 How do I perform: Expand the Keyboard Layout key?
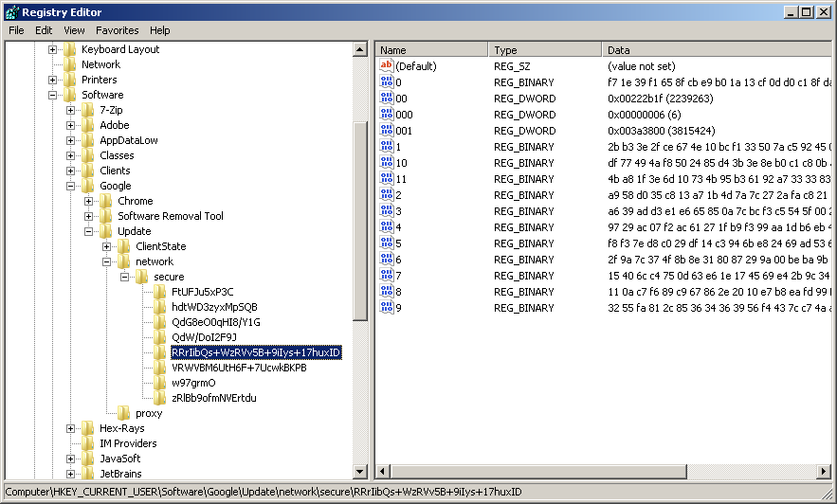[x=52, y=49]
